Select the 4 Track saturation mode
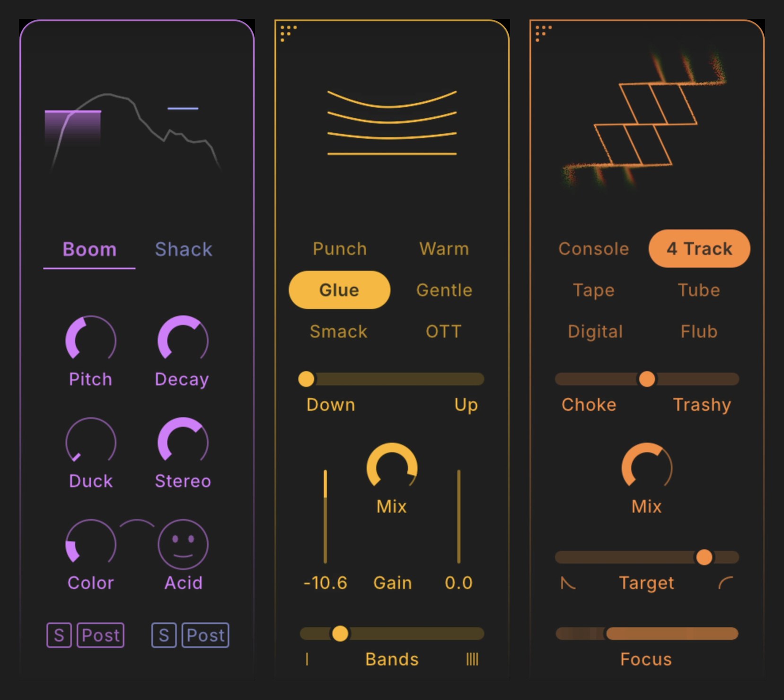 (699, 249)
